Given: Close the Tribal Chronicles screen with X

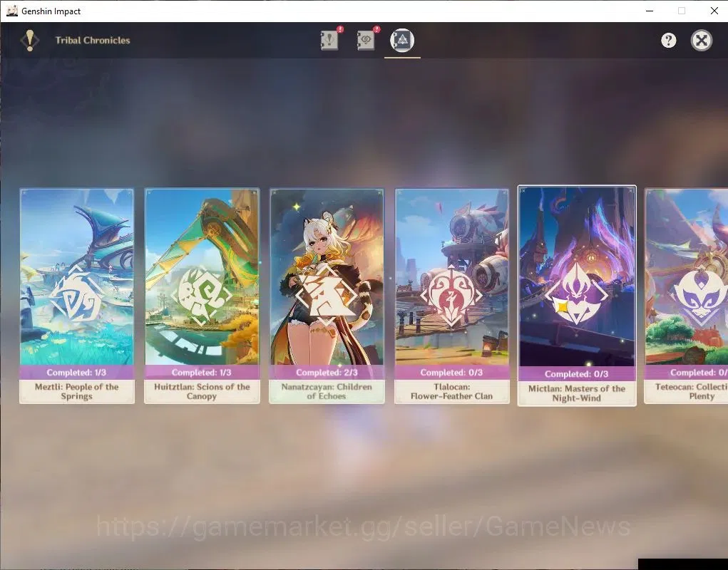Looking at the screenshot, I should pyautogui.click(x=702, y=41).
